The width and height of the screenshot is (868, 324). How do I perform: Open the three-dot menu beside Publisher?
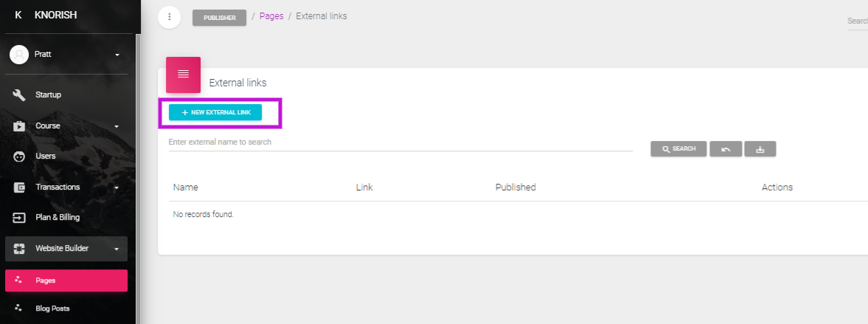tap(170, 17)
